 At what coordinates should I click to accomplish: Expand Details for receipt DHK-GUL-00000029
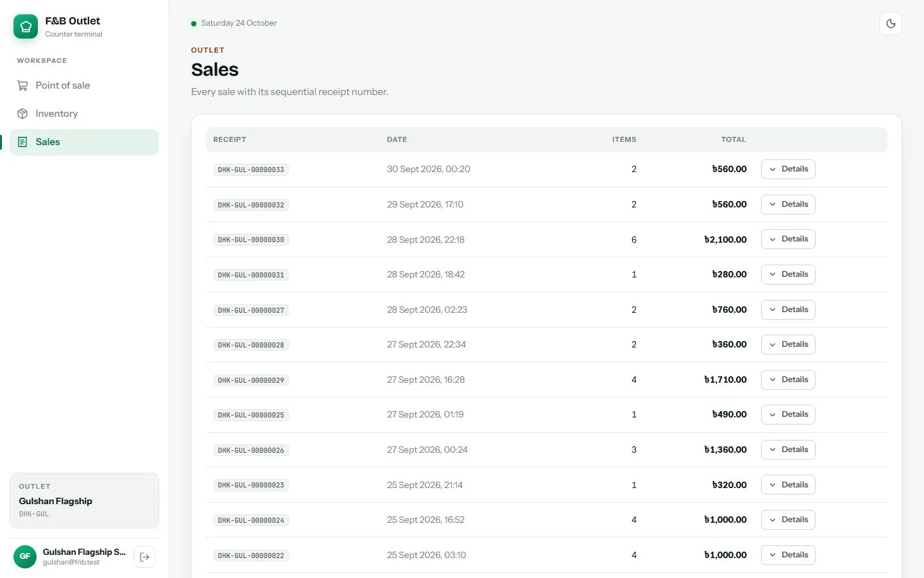click(x=788, y=380)
